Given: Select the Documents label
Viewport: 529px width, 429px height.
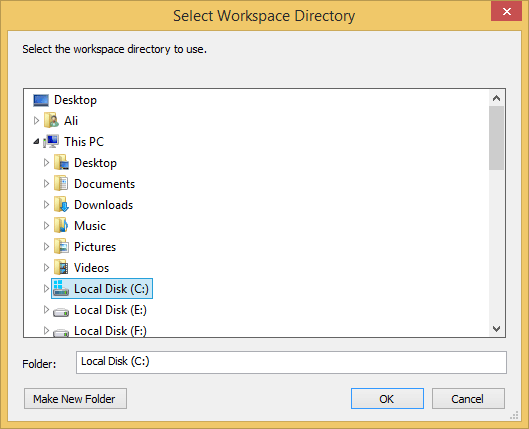Looking at the screenshot, I should 104,184.
